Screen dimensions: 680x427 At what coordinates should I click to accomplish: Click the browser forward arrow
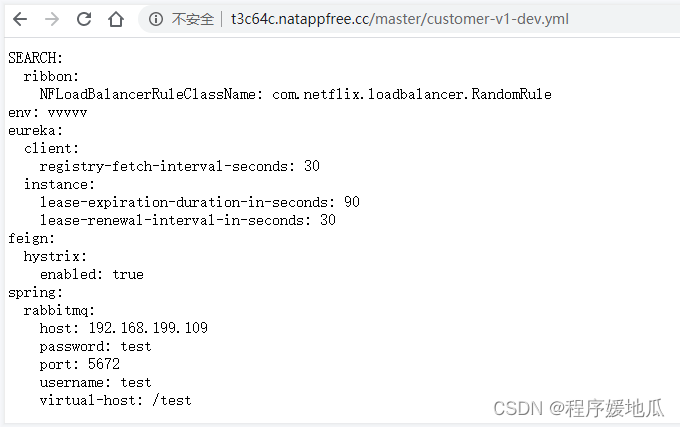[52, 19]
